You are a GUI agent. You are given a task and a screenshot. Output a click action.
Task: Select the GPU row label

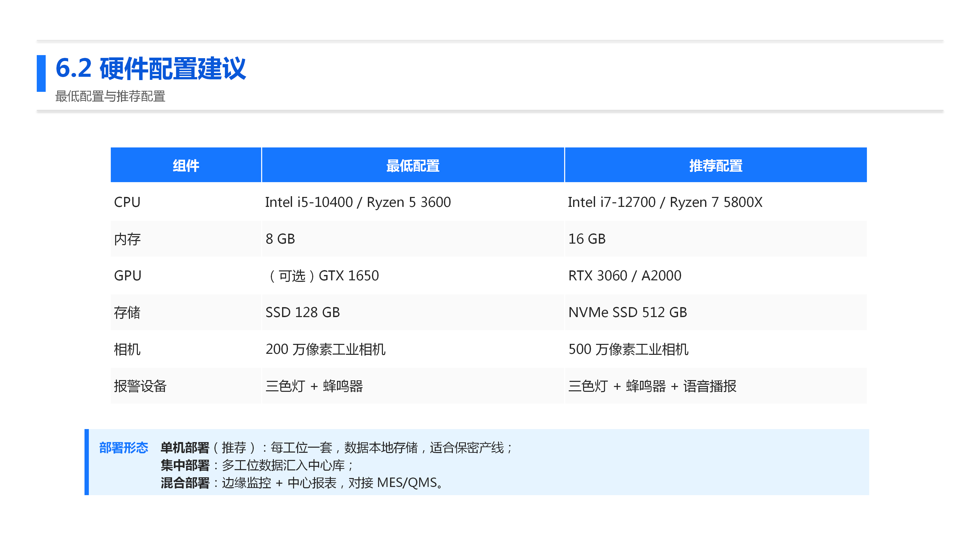127,276
